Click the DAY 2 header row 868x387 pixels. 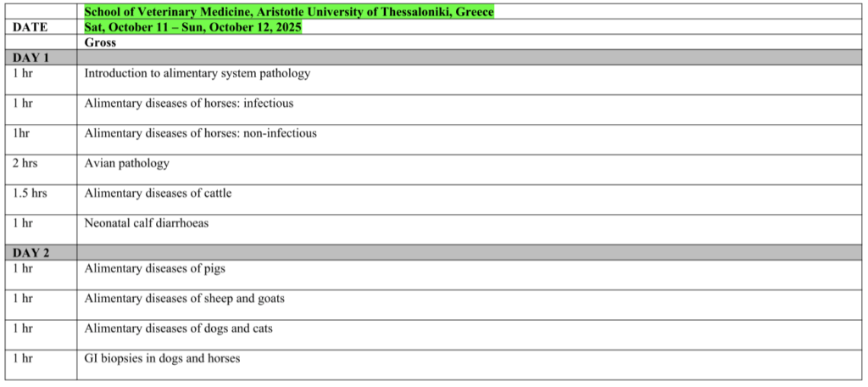point(433,252)
